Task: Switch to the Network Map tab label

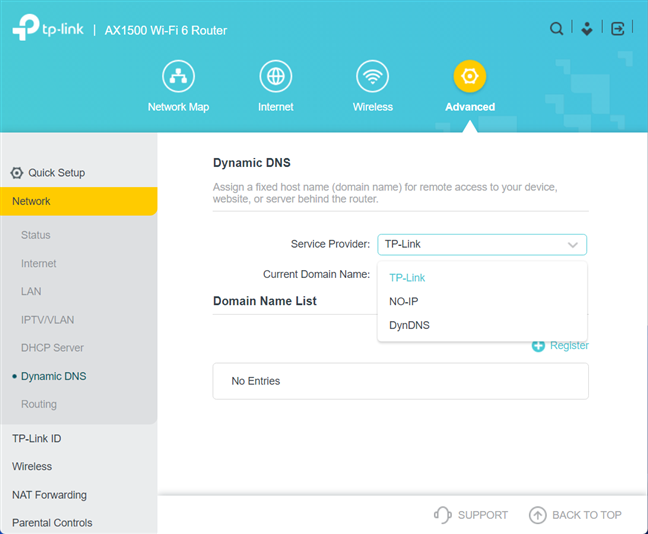Action: click(x=178, y=107)
